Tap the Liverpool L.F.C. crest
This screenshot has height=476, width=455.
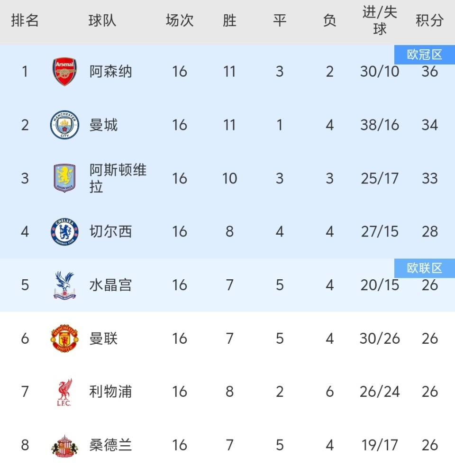tap(64, 392)
